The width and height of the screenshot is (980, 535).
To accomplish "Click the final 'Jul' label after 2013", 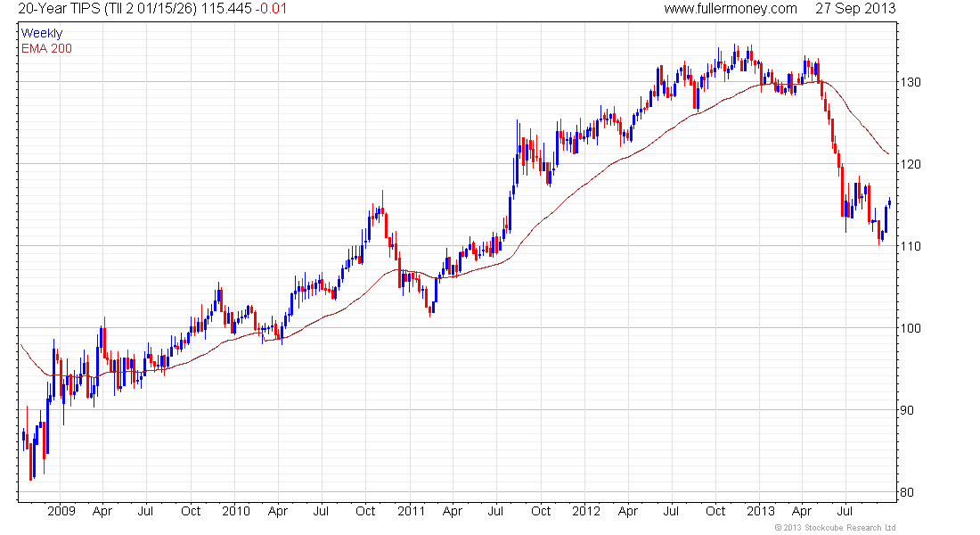I will click(845, 511).
